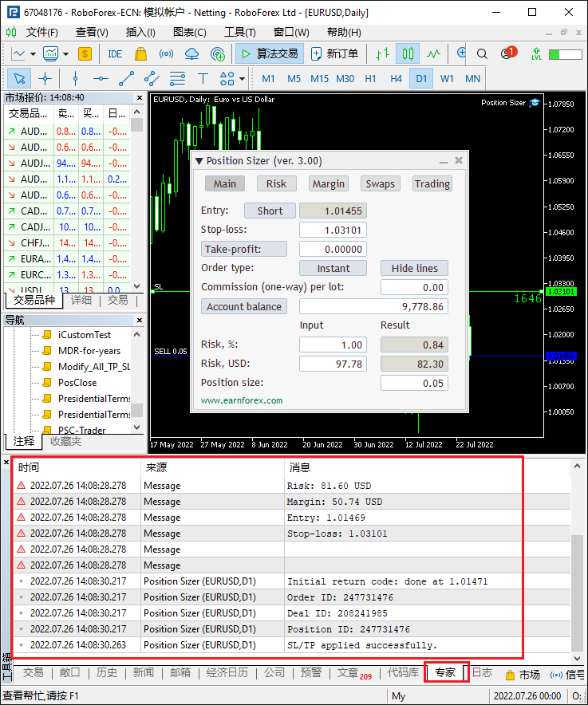Toggle Hide lines button
588x705 pixels.
414,269
